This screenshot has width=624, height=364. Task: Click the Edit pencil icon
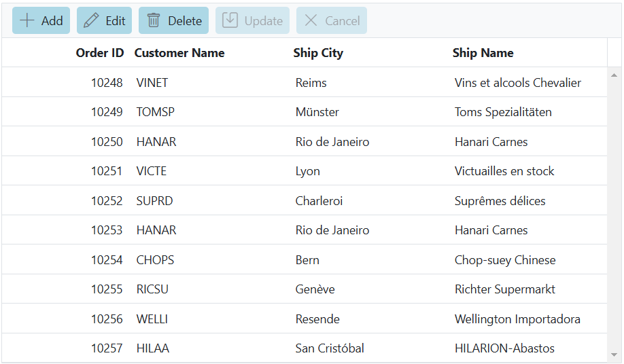(x=91, y=20)
